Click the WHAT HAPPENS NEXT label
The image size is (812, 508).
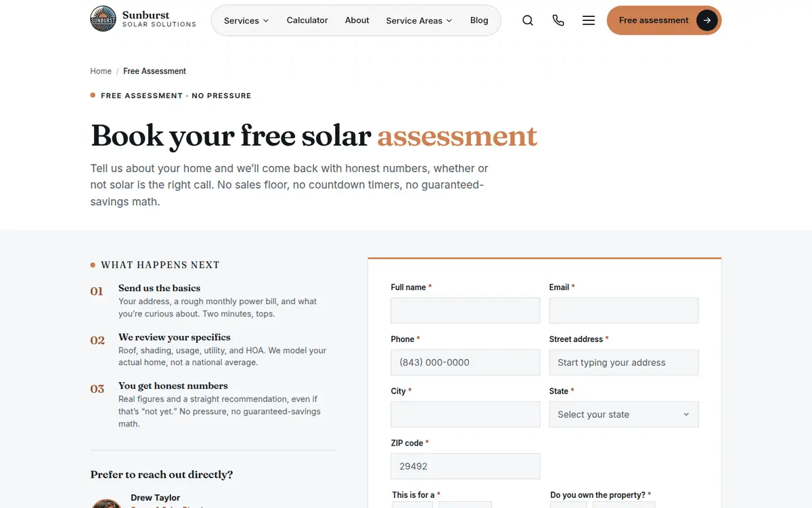[160, 265]
